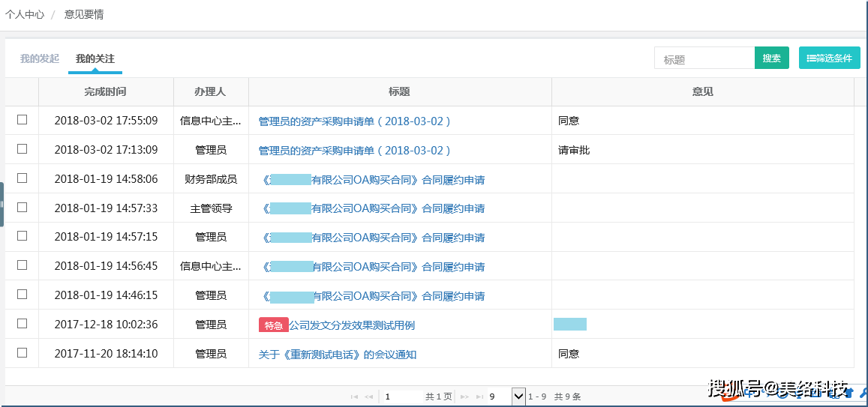Image resolution: width=868 pixels, height=407 pixels.
Task: Click the 标题 search input field
Action: [704, 59]
